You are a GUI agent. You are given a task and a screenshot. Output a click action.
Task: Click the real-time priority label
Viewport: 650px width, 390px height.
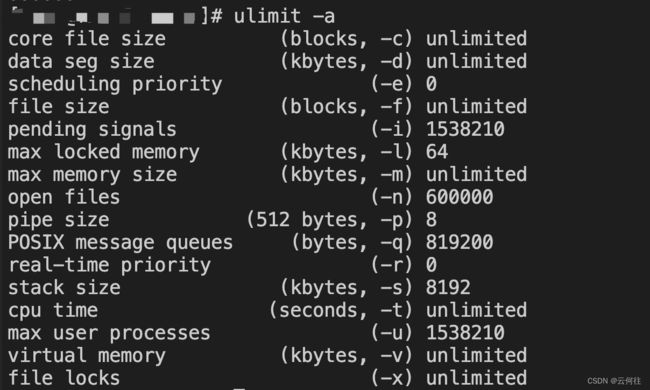click(x=109, y=265)
